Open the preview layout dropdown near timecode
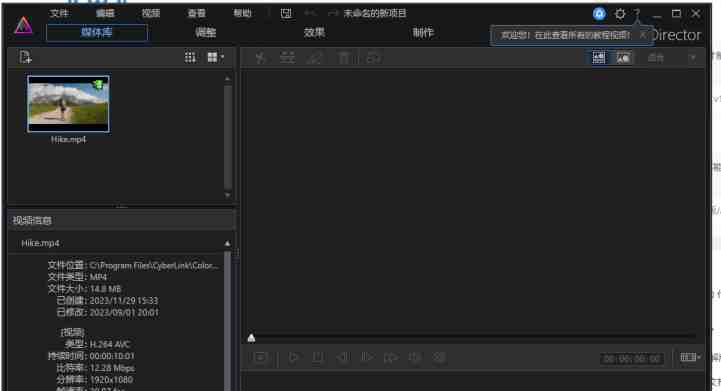The width and height of the screenshot is (721, 391). point(690,357)
